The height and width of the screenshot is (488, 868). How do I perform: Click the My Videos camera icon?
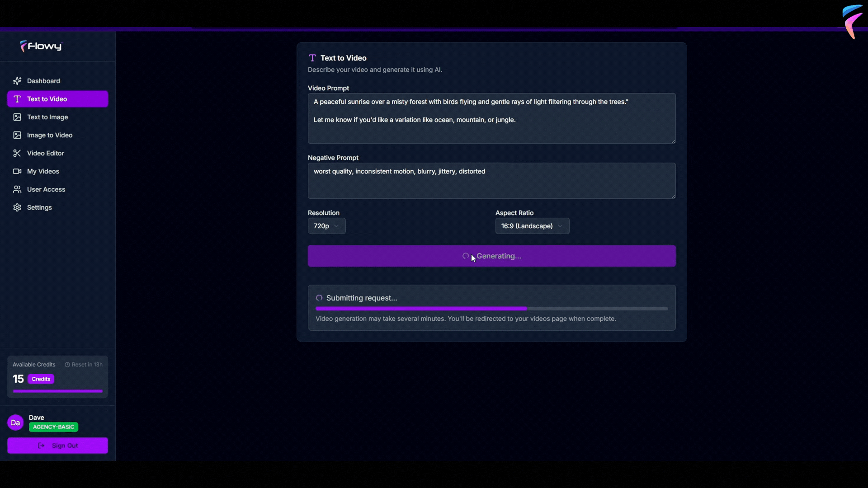click(x=17, y=171)
